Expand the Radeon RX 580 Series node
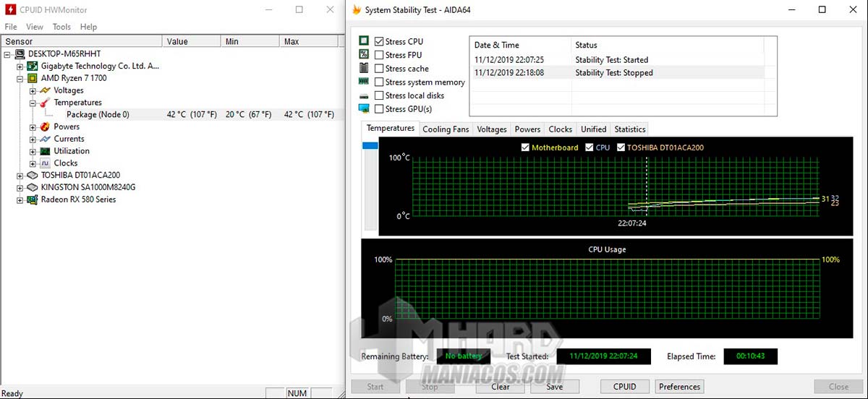868x399 pixels. click(x=20, y=199)
